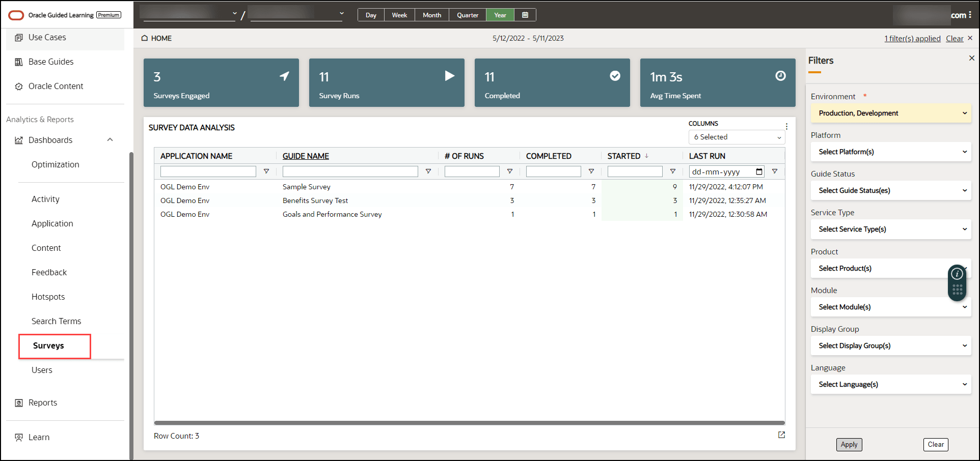
Task: Open the Select Module(s) dropdown
Action: pyautogui.click(x=891, y=307)
